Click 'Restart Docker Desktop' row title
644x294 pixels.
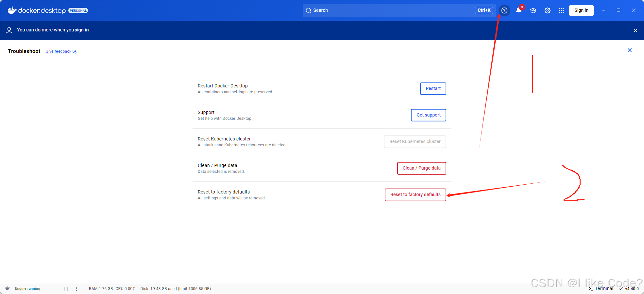(223, 86)
